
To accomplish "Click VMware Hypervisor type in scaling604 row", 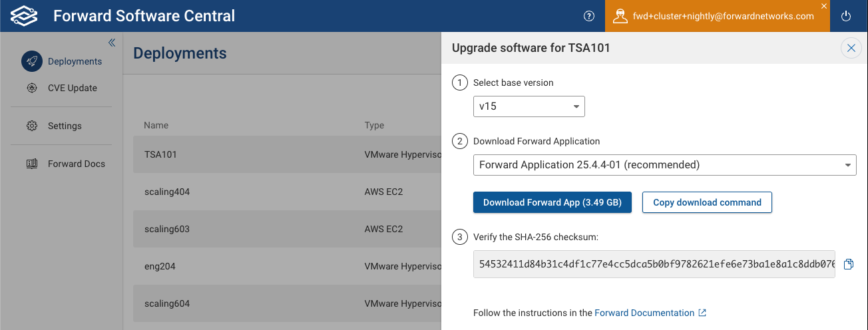I will coord(403,303).
